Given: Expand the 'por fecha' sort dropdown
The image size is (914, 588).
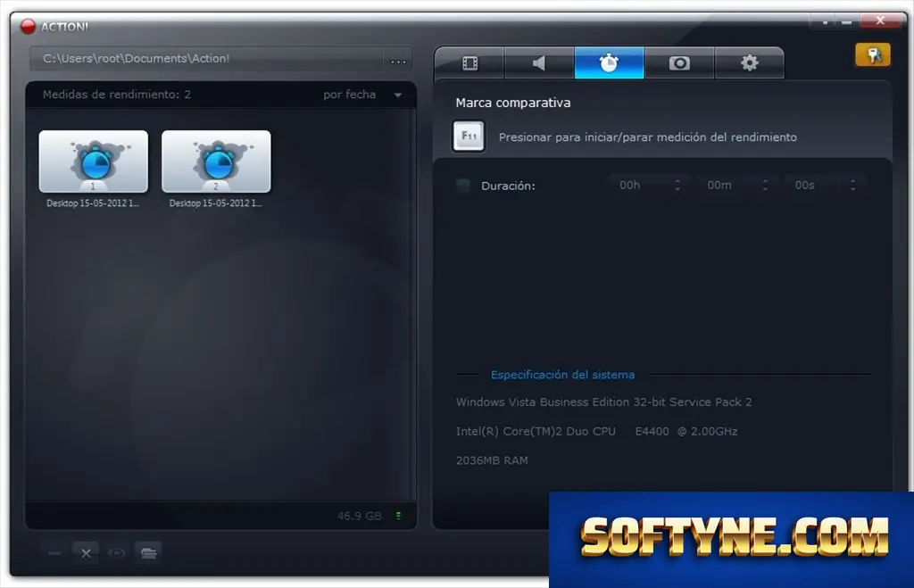Looking at the screenshot, I should click(362, 95).
